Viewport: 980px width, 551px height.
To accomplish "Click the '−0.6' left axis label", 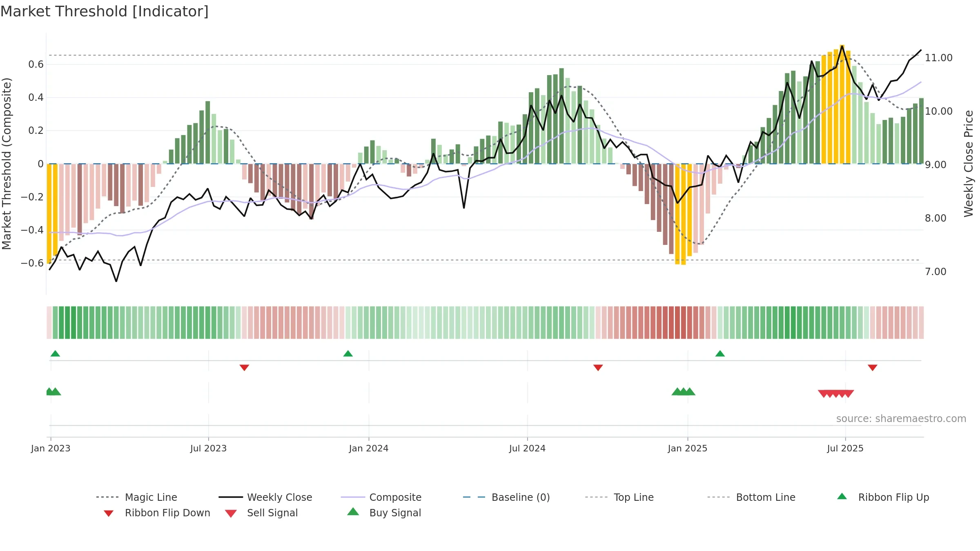I will [x=32, y=263].
